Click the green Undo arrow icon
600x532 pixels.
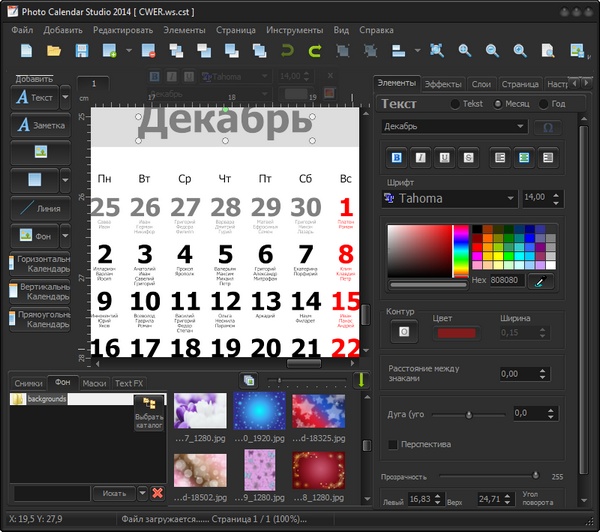click(289, 50)
